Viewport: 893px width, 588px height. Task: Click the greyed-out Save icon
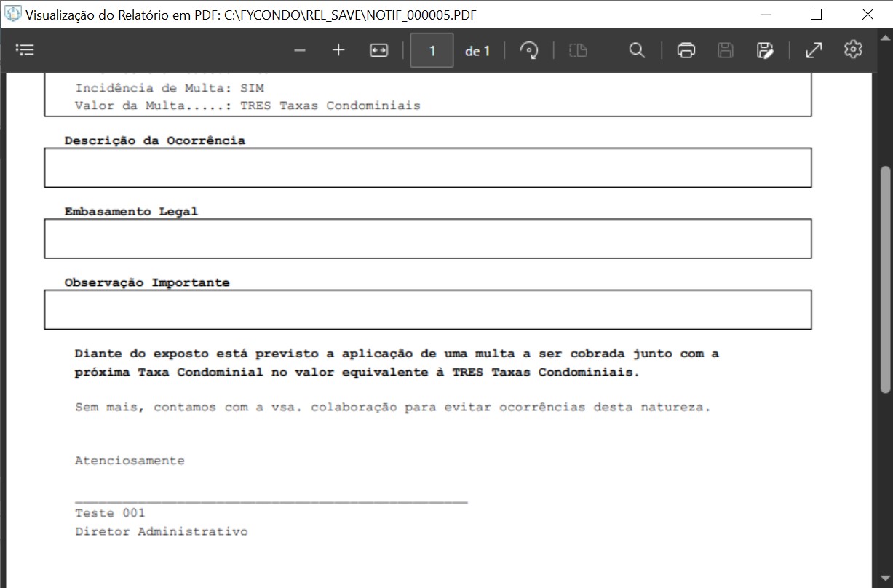726,50
